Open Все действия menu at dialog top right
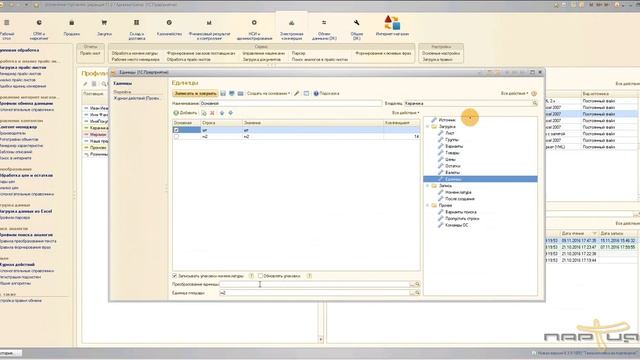 tap(514, 93)
